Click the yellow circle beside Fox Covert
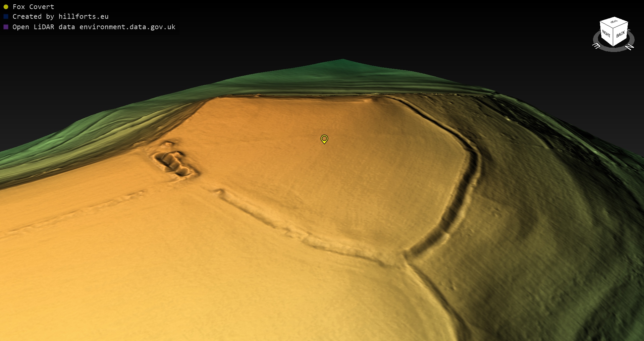This screenshot has width=644, height=341. pos(6,7)
